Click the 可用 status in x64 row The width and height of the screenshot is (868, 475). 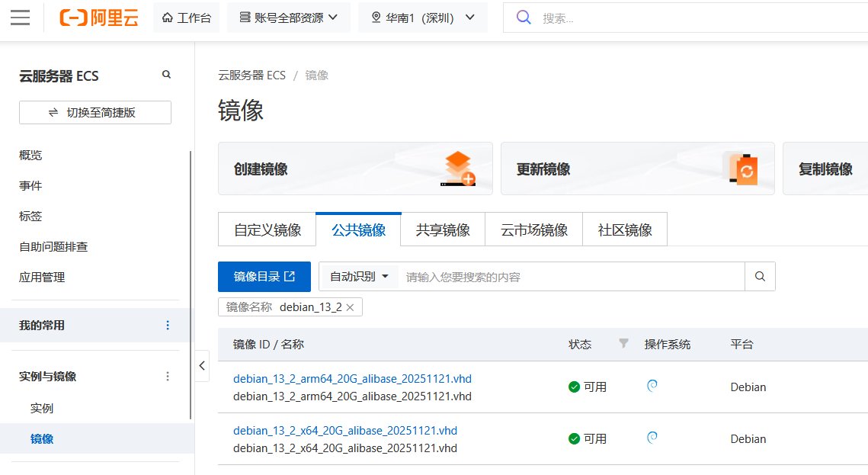(x=588, y=439)
